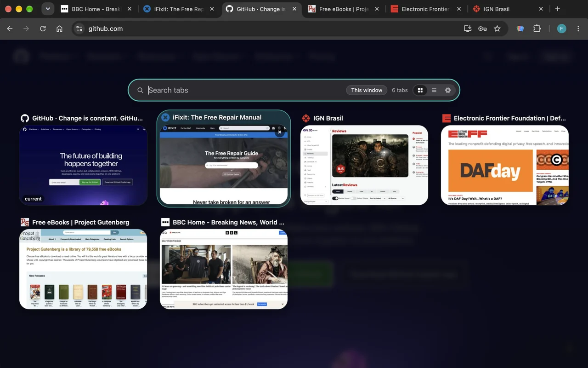Click the install app icon in address bar

468,29
